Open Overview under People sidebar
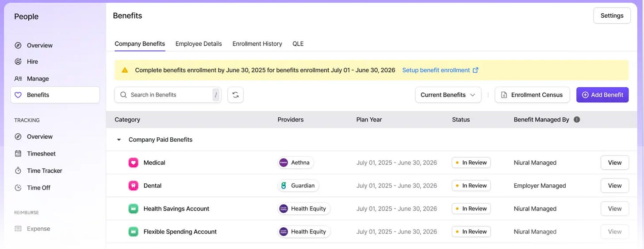644x249 pixels. pos(39,45)
